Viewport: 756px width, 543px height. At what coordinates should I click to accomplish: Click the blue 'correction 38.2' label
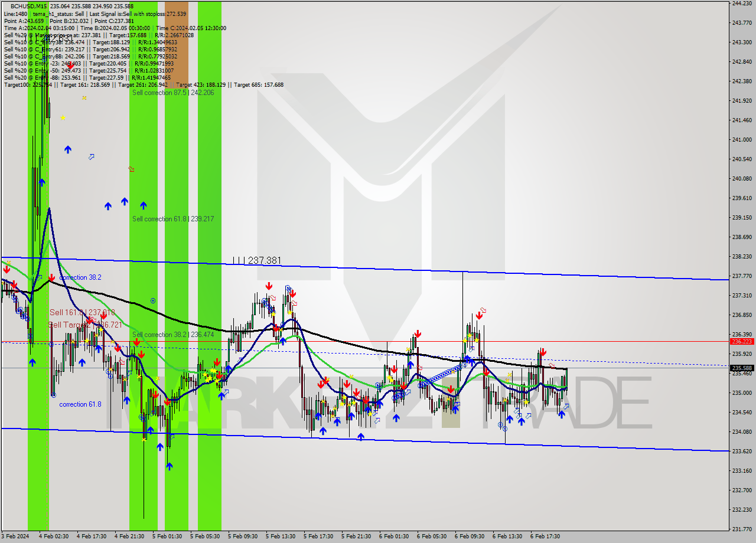(80, 277)
